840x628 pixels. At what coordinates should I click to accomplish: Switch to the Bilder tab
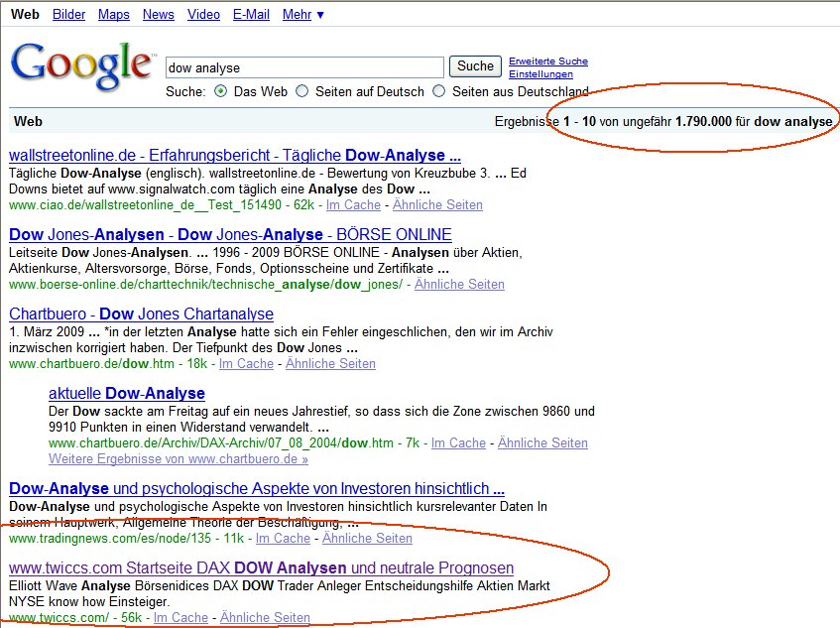[x=68, y=15]
